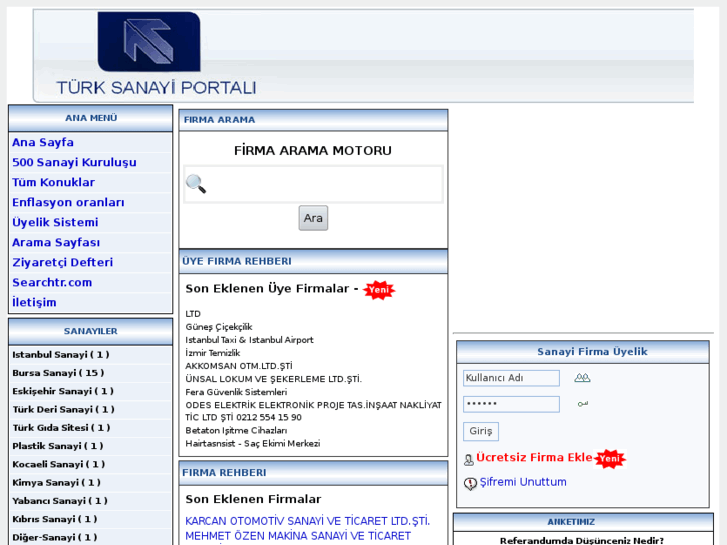727x545 pixels.
Task: Click the Kullanıcı Adı input field
Action: [511, 378]
